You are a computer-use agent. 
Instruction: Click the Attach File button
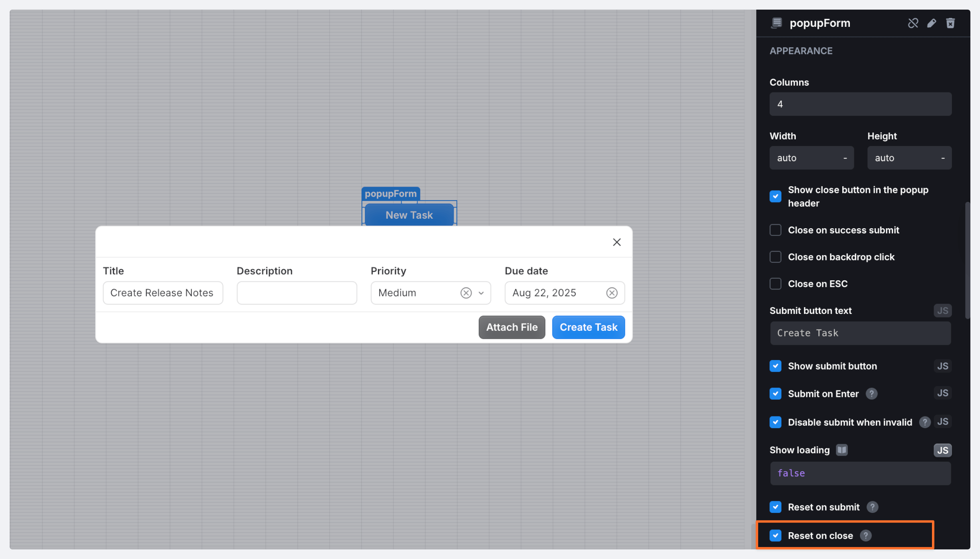pos(512,328)
